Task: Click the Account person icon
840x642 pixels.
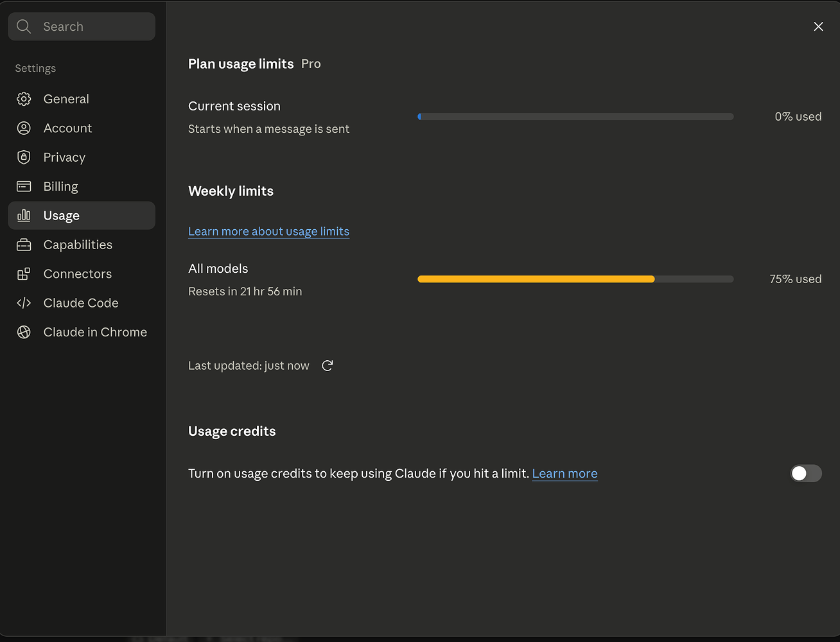Action: (x=24, y=128)
